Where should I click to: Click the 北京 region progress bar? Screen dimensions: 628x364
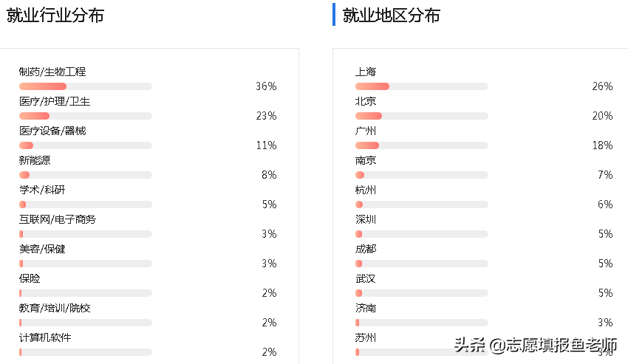tap(422, 116)
